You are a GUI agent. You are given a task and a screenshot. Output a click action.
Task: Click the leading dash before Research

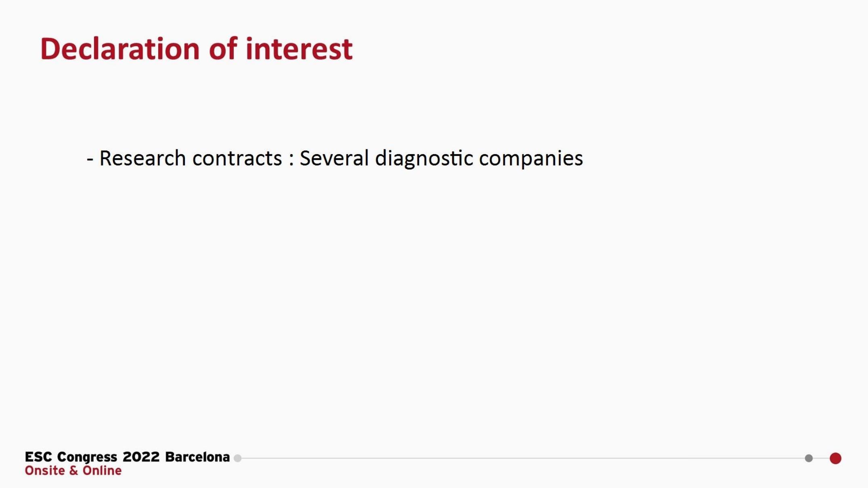90,159
